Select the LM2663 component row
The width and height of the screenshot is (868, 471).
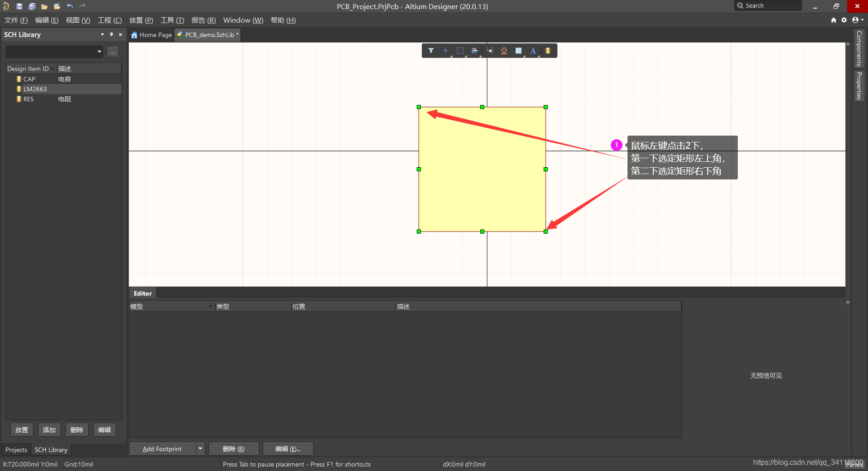point(64,89)
